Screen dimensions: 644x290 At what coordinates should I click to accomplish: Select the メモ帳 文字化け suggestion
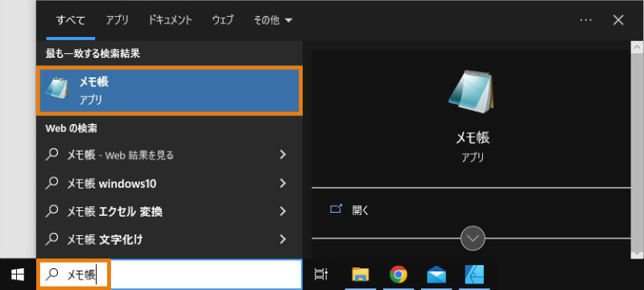click(169, 239)
